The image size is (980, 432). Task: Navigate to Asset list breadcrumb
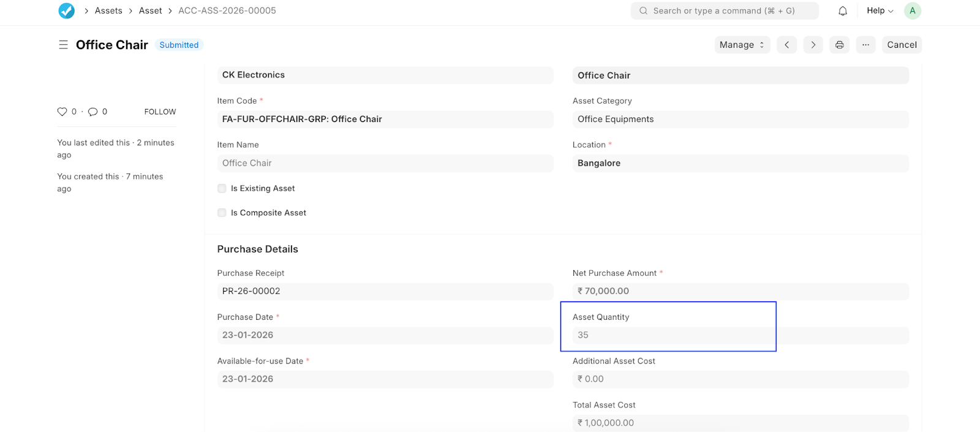[x=150, y=10]
